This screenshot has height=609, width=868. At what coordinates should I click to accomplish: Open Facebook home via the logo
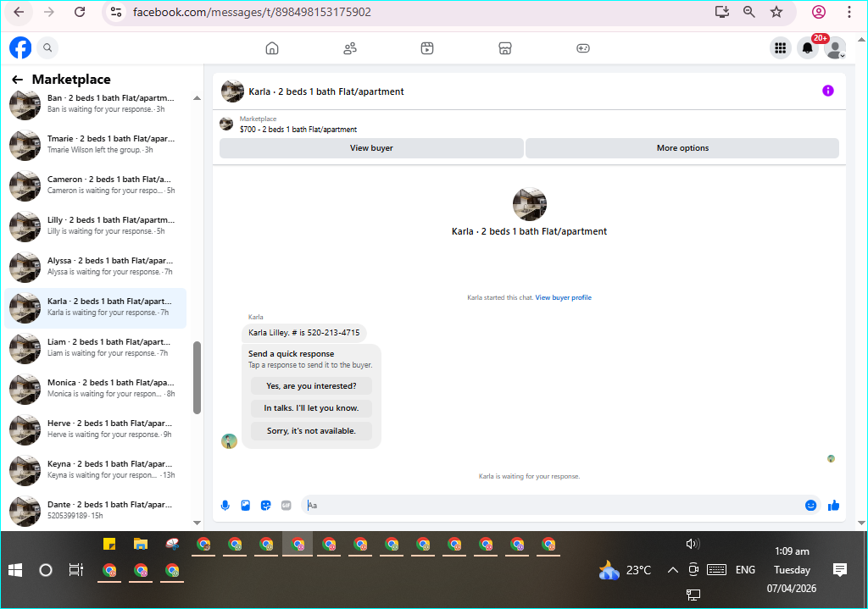(20, 47)
